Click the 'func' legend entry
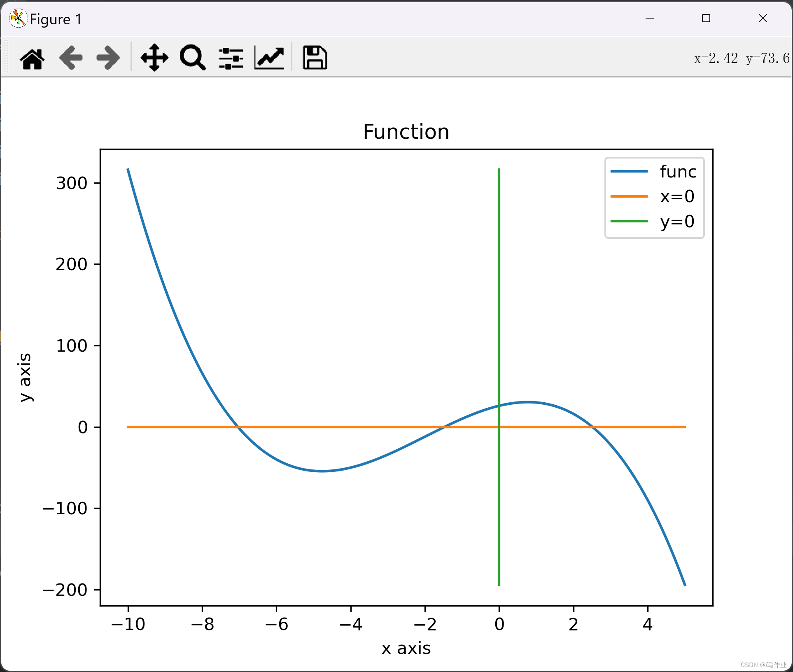Image resolution: width=793 pixels, height=672 pixels. point(678,172)
